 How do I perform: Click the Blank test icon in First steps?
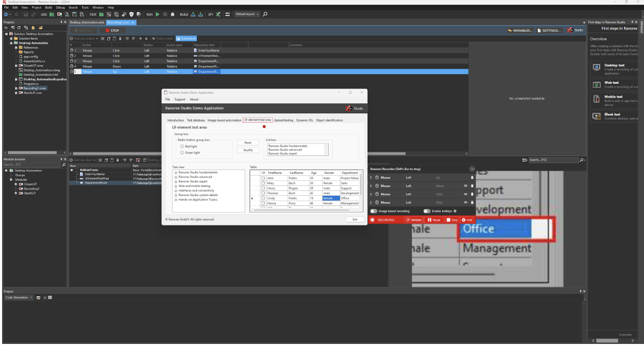[597, 116]
